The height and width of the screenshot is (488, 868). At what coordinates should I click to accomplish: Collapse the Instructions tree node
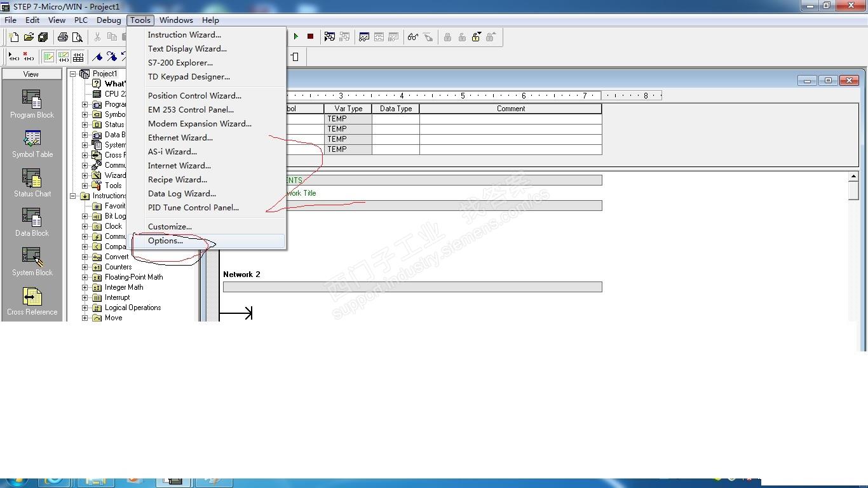pos(73,196)
